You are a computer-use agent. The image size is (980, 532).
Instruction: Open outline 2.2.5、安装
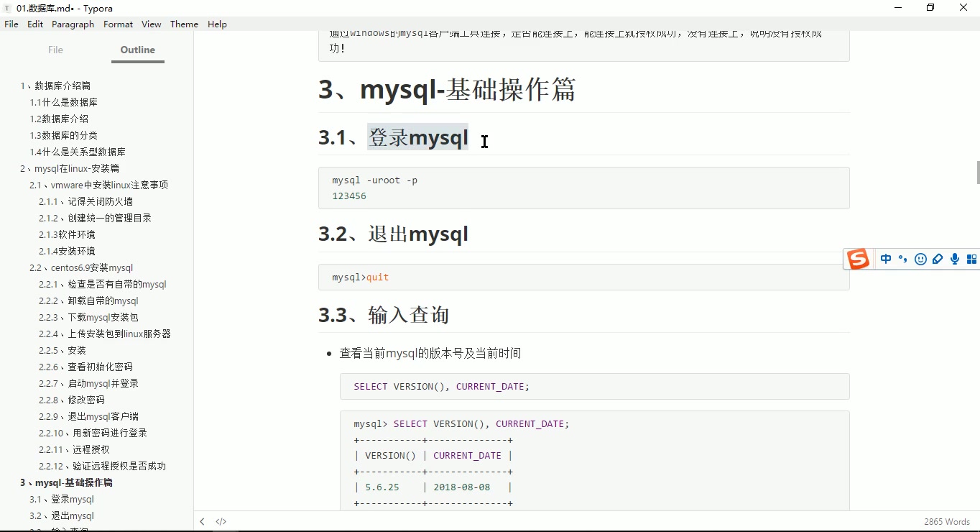coord(63,350)
